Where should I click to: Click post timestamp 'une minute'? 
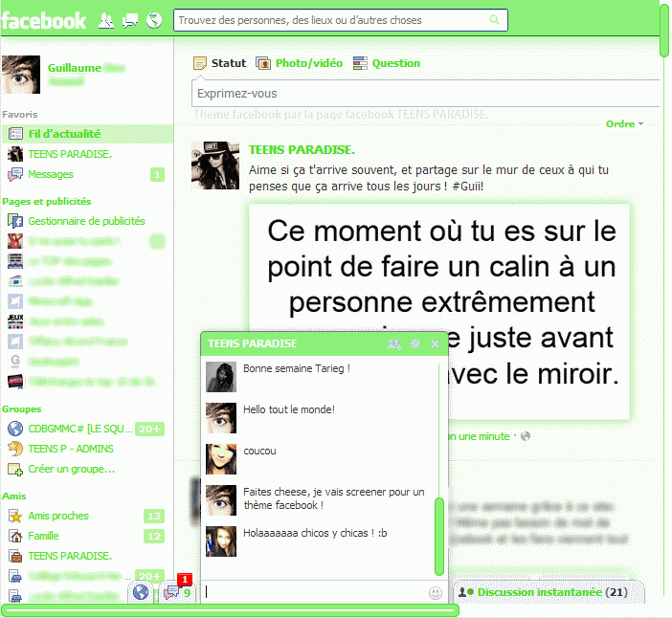click(x=480, y=436)
